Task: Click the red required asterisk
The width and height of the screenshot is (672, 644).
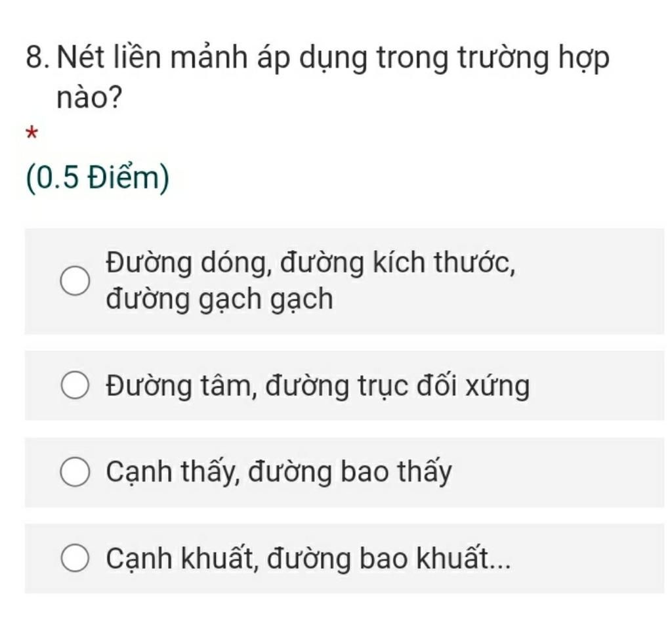Action: click(31, 133)
